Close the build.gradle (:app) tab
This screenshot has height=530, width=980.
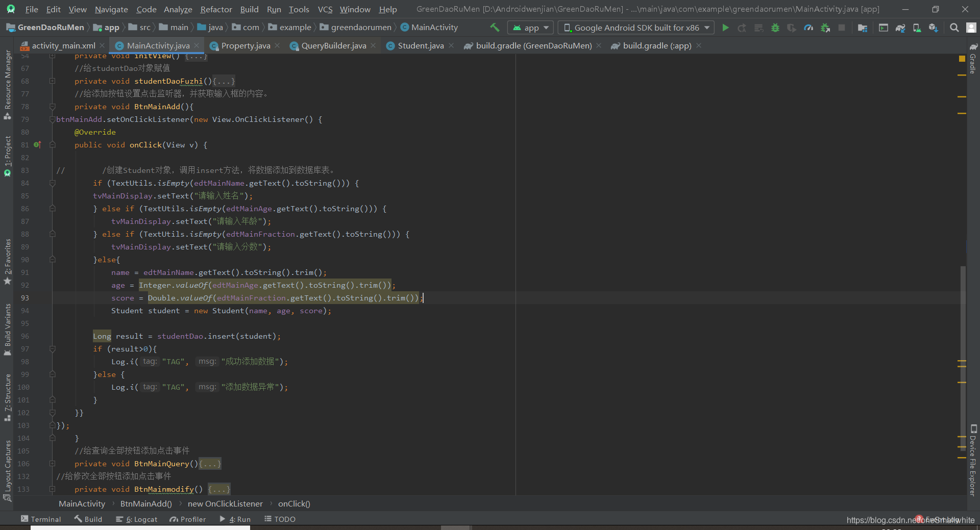coord(699,45)
